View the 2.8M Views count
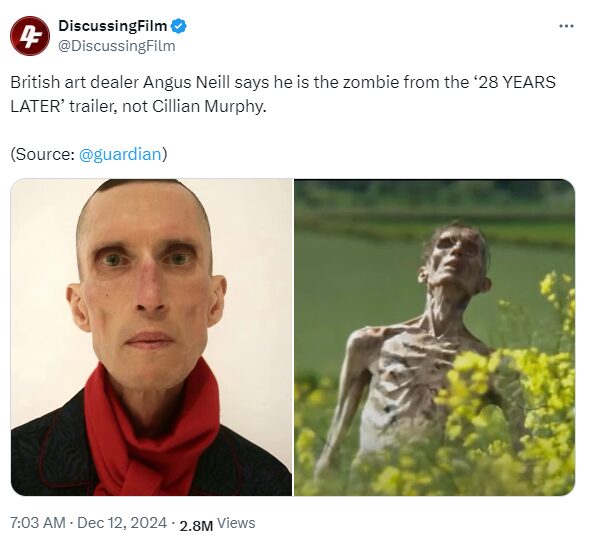Screen dimensions: 591x546 coord(217,524)
